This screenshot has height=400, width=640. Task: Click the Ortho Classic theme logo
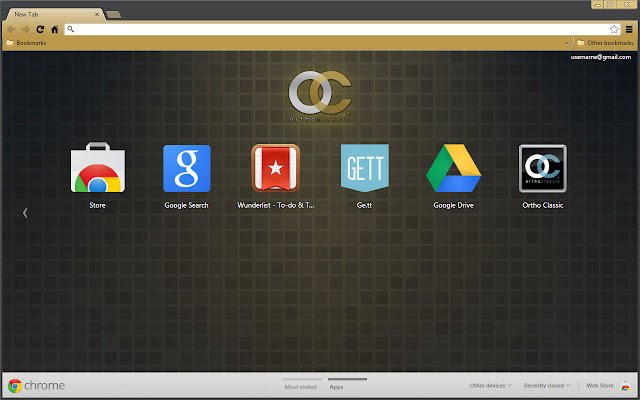pyautogui.click(x=320, y=97)
